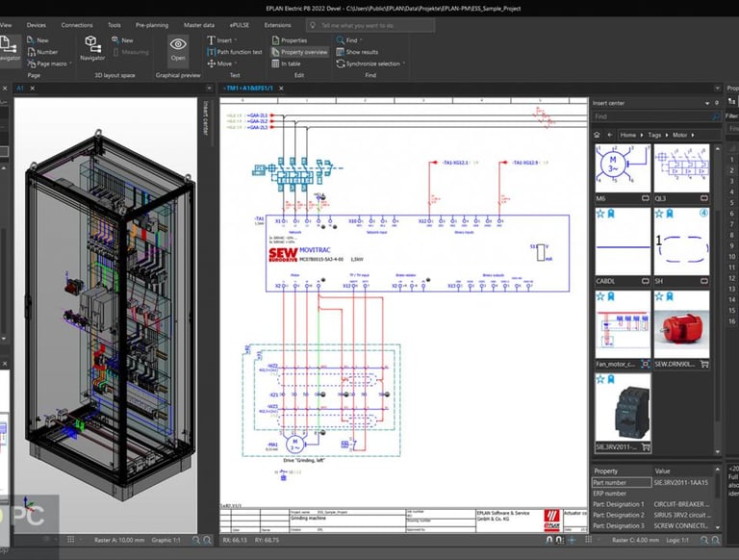The width and height of the screenshot is (739, 560).
Task: Toggle favorite star on SH item
Action: coord(659,214)
